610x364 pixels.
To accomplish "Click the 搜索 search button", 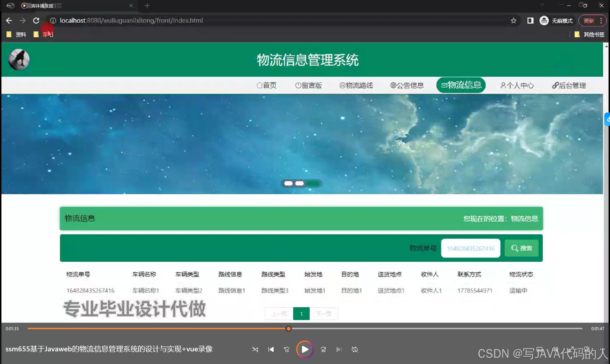I will tap(522, 248).
